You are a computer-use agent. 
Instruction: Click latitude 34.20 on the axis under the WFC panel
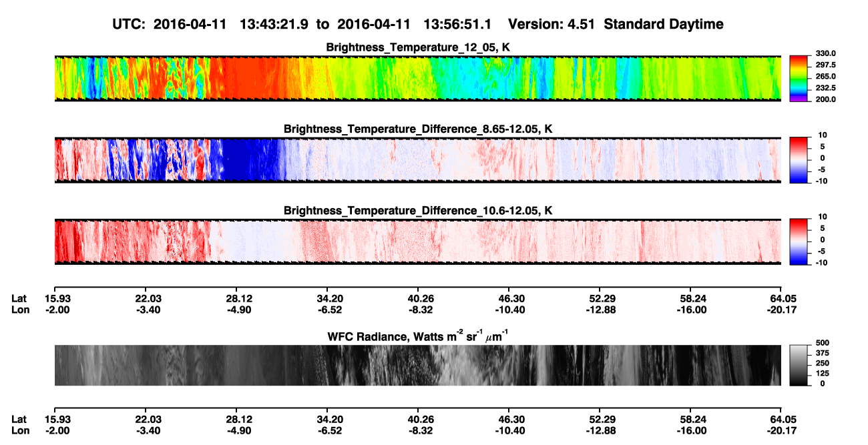tap(327, 419)
